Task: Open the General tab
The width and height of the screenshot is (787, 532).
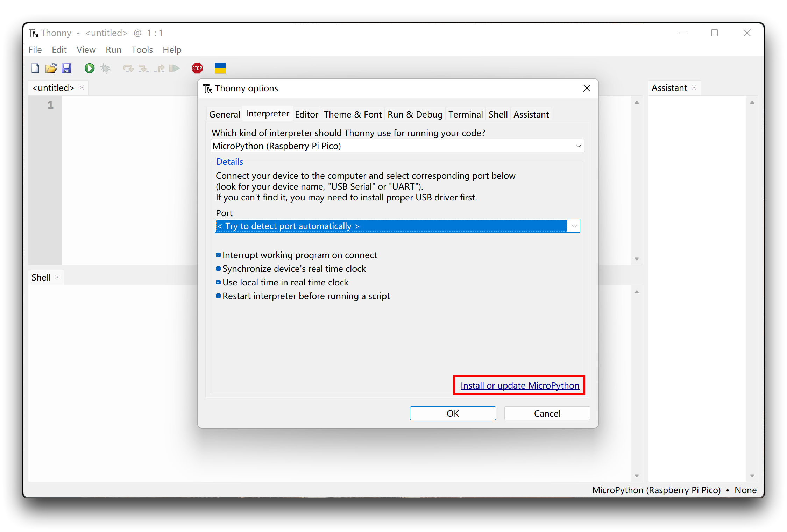Action: click(x=225, y=114)
